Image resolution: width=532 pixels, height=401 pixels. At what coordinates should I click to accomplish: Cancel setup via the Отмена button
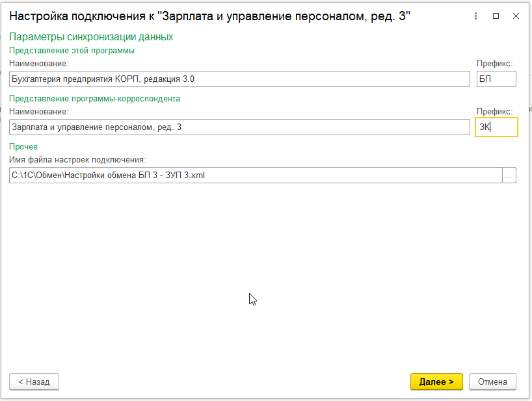[492, 382]
